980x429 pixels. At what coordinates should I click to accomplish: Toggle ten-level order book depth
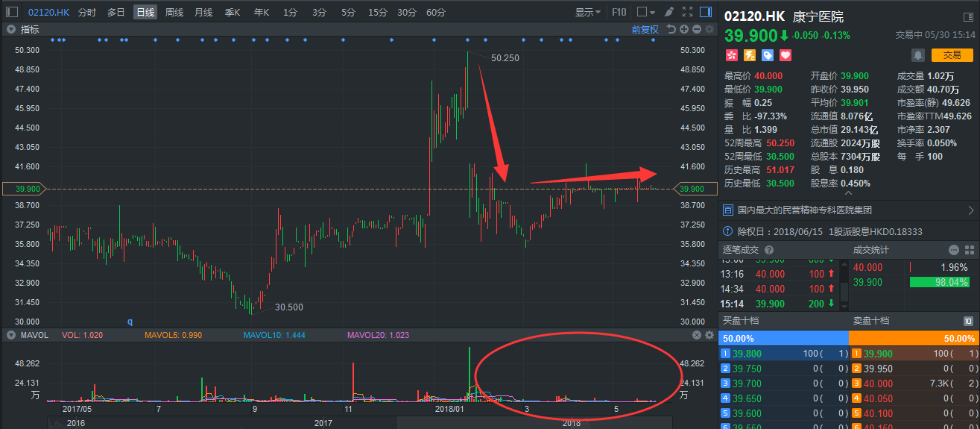coord(968,321)
